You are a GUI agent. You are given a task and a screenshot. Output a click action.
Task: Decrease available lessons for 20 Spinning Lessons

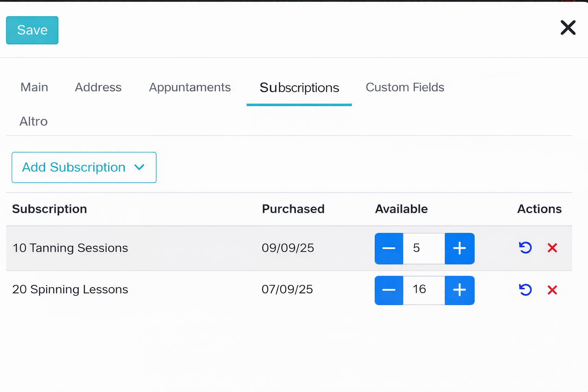[389, 290]
